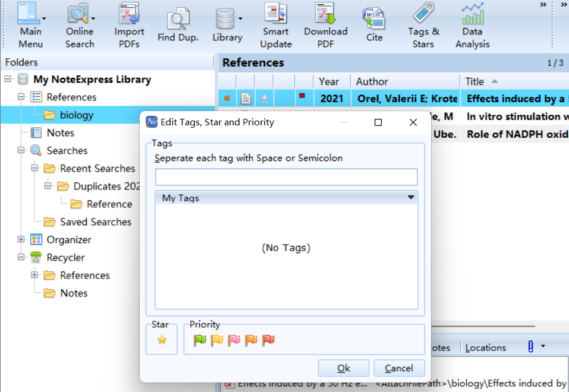This screenshot has height=392, width=569.
Task: Open the Cite tool
Action: point(374,26)
